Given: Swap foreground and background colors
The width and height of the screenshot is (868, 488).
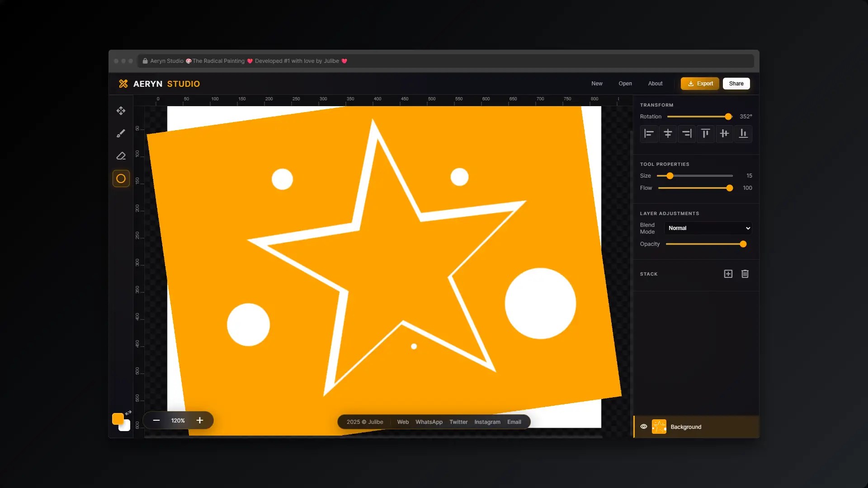Looking at the screenshot, I should [128, 413].
